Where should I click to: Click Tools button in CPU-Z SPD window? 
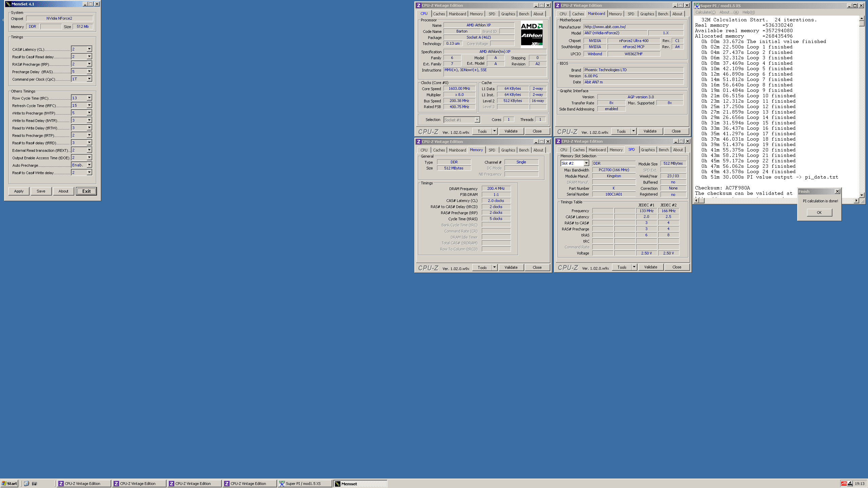[622, 267]
